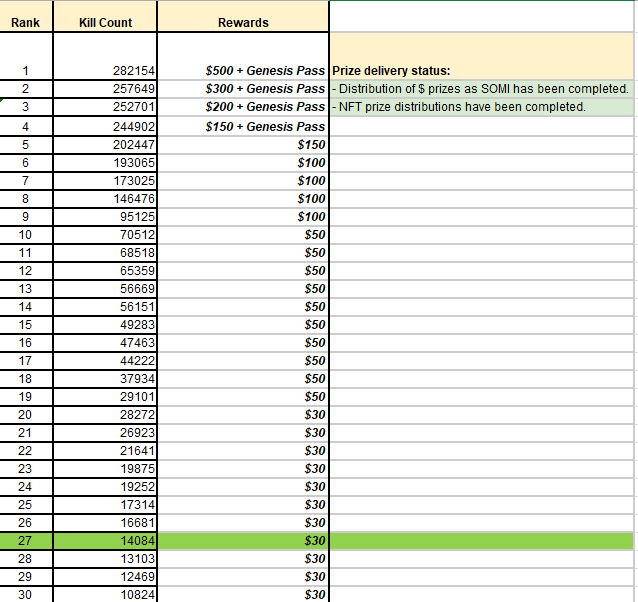Click rank cell 10
Viewport: 638px width, 602px height.
coord(25,235)
